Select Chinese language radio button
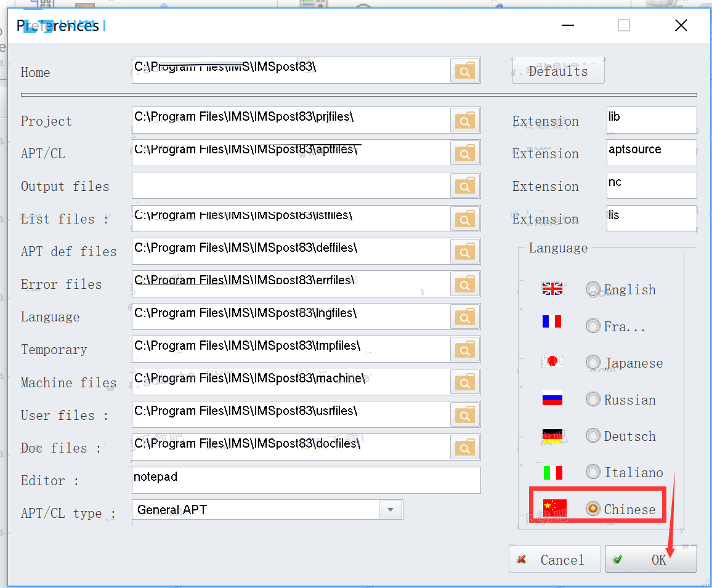Screen dimensions: 712x588 pyautogui.click(x=593, y=509)
